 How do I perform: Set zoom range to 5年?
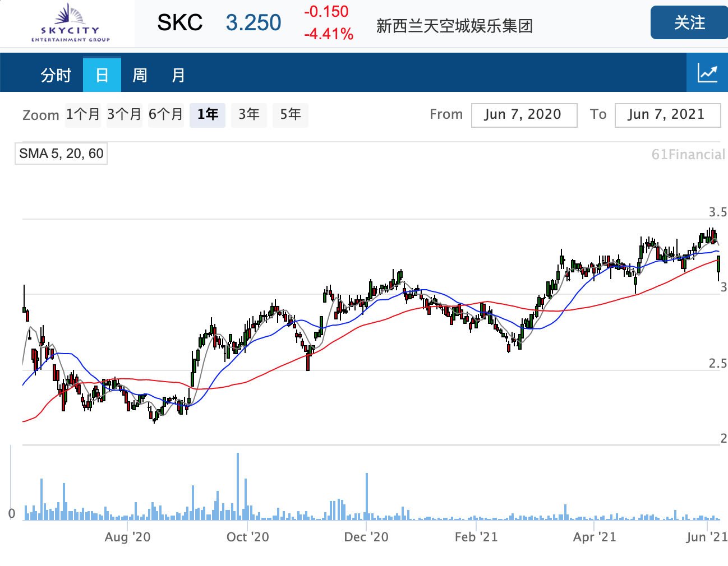point(291,114)
